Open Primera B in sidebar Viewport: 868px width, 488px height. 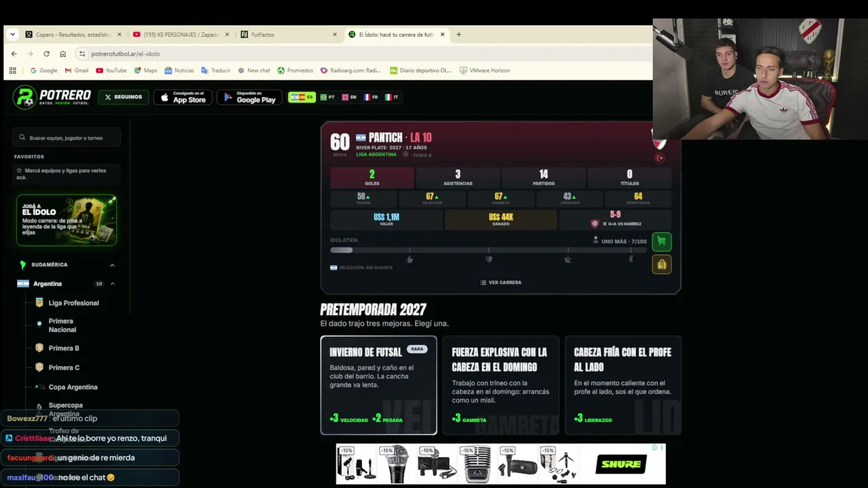(64, 348)
